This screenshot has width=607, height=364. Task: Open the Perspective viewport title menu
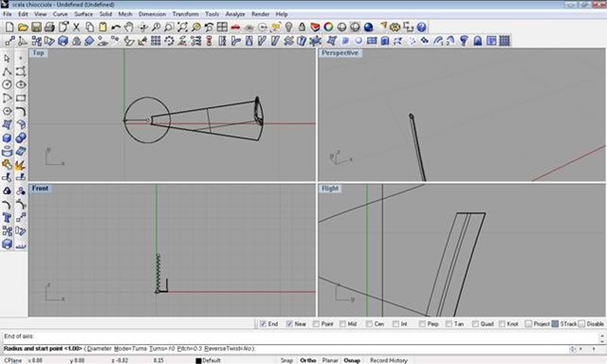[340, 53]
